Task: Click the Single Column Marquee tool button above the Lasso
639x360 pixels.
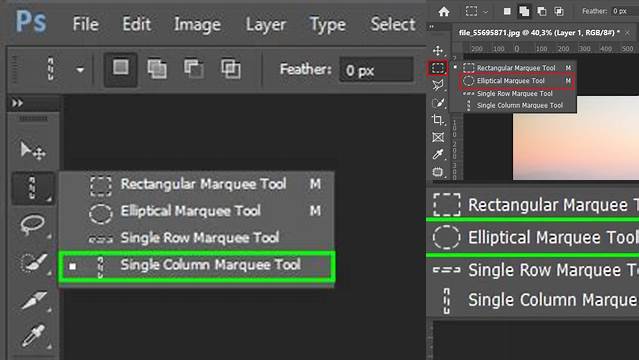Action: tap(33, 188)
